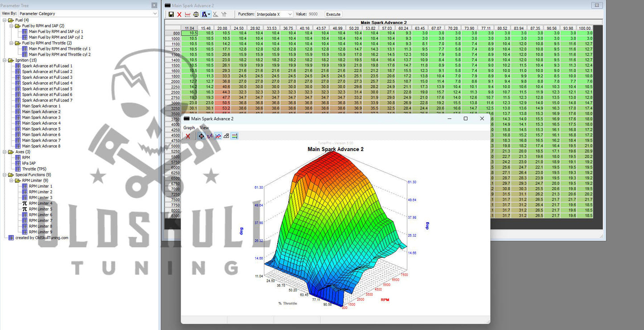644x330 pixels.
Task: Select Main Spark Advance 5 in the tree
Action: click(41, 129)
